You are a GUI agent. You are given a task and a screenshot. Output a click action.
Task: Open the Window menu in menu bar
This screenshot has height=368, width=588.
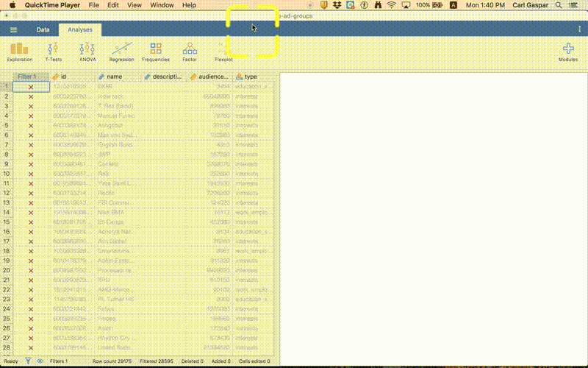tap(162, 5)
